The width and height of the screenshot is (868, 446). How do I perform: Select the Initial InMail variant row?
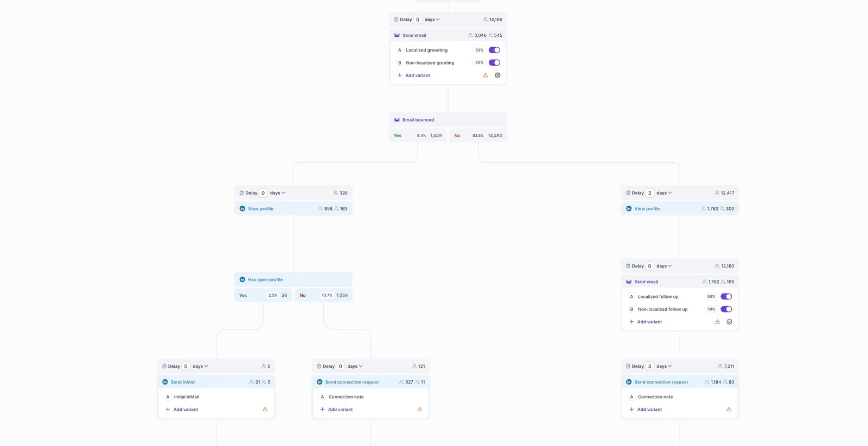216,397
